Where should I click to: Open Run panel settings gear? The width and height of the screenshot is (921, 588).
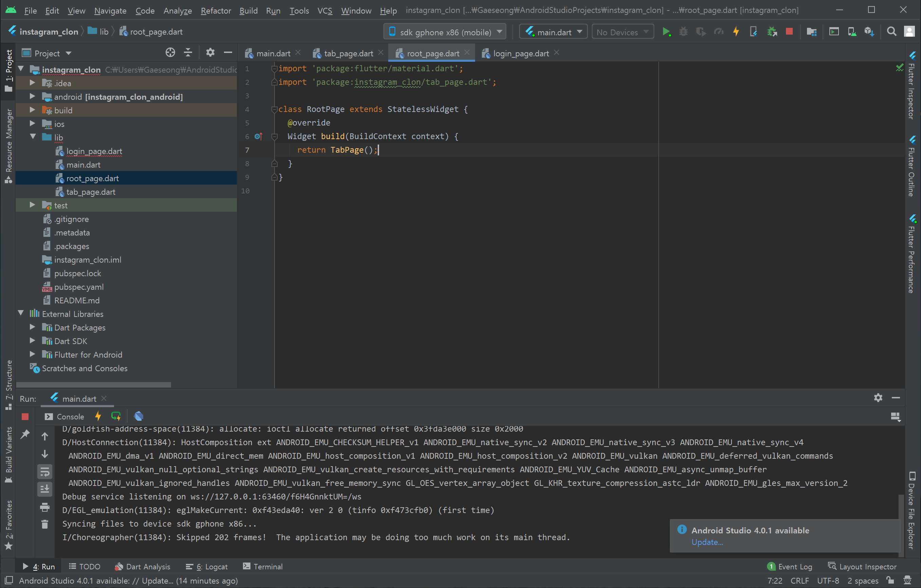[x=878, y=398]
